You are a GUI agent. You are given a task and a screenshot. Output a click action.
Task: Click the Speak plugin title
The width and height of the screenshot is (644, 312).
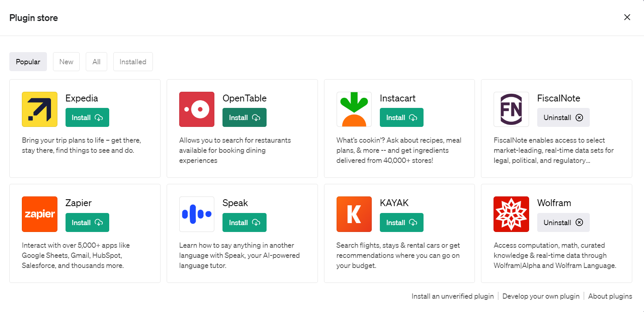point(235,203)
